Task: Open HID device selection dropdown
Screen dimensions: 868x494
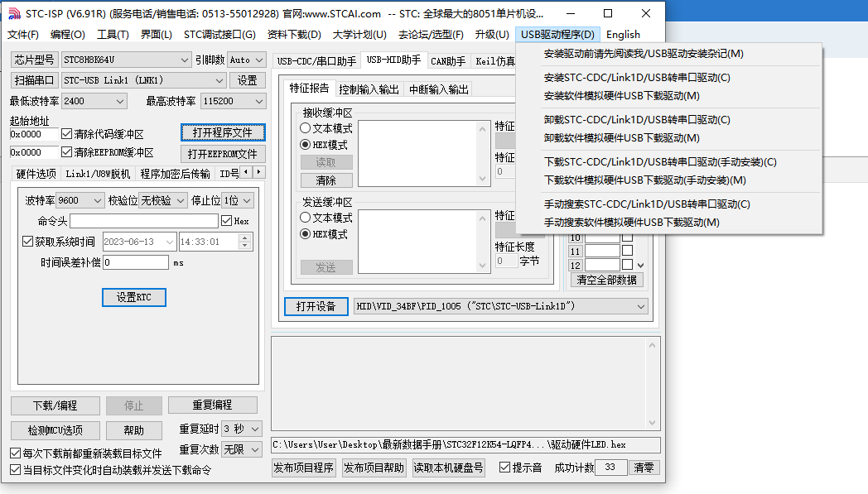Action: coord(500,306)
